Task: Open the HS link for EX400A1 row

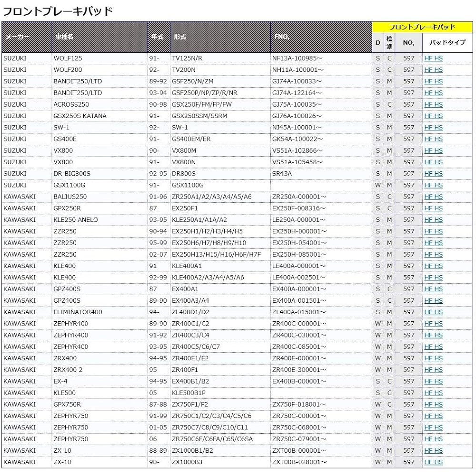Action: [438, 289]
